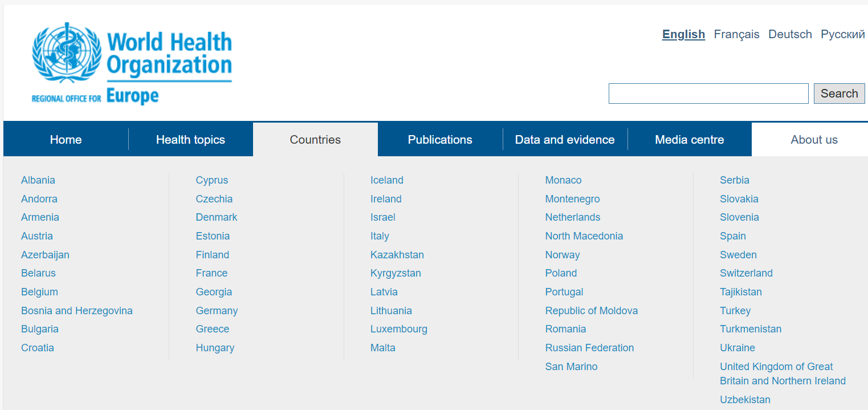Click the Belgium link
The image size is (868, 410).
[39, 292]
